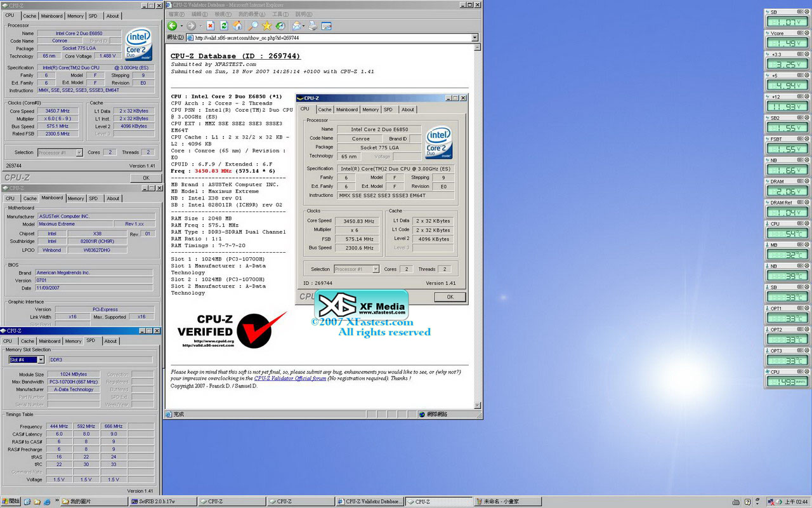Stop loading the page in Internet Explorer
Screen dimensions: 812x508
click(210, 26)
